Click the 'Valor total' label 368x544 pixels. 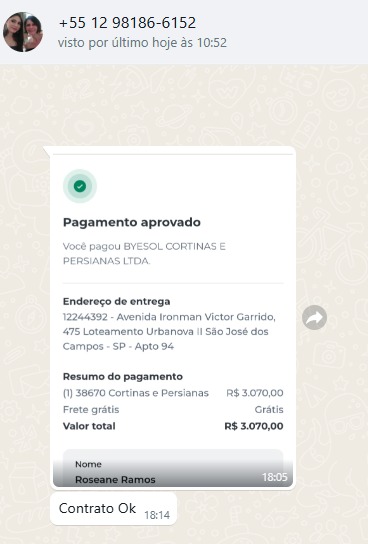(89, 426)
